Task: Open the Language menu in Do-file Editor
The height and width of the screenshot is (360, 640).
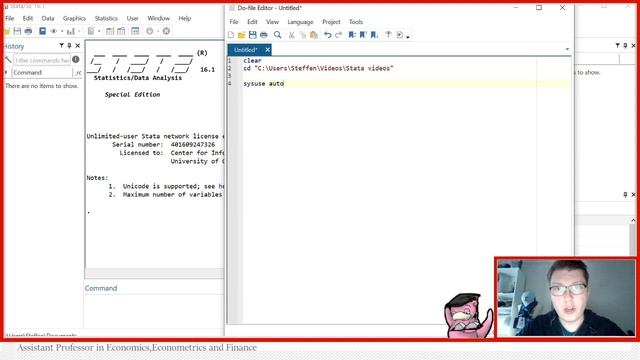Action: click(300, 22)
